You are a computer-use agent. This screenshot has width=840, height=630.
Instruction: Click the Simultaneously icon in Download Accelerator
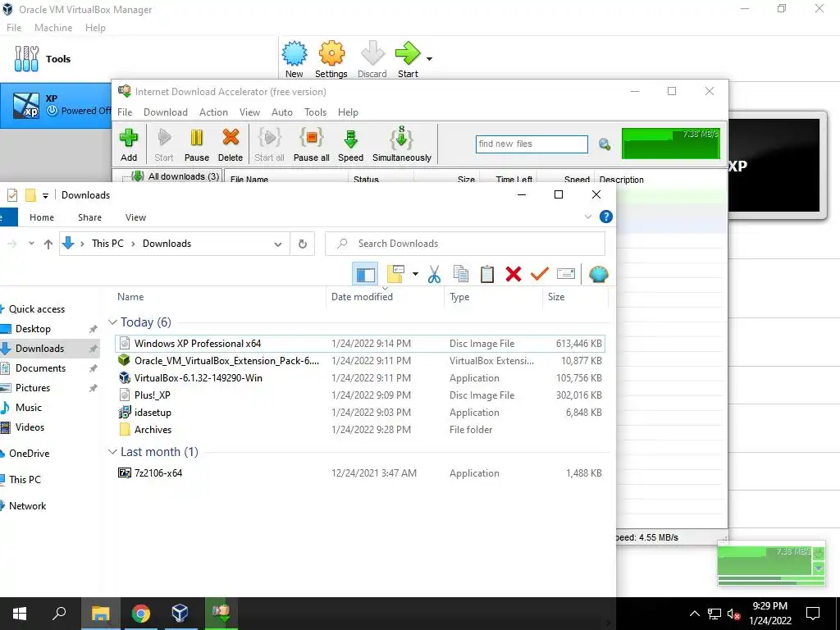click(x=402, y=144)
